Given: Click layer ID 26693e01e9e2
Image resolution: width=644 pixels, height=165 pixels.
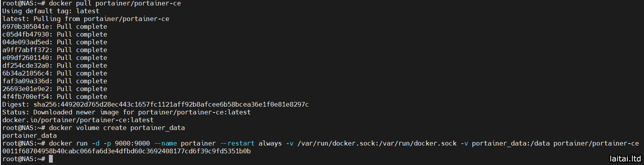Looking at the screenshot, I should 26,89.
